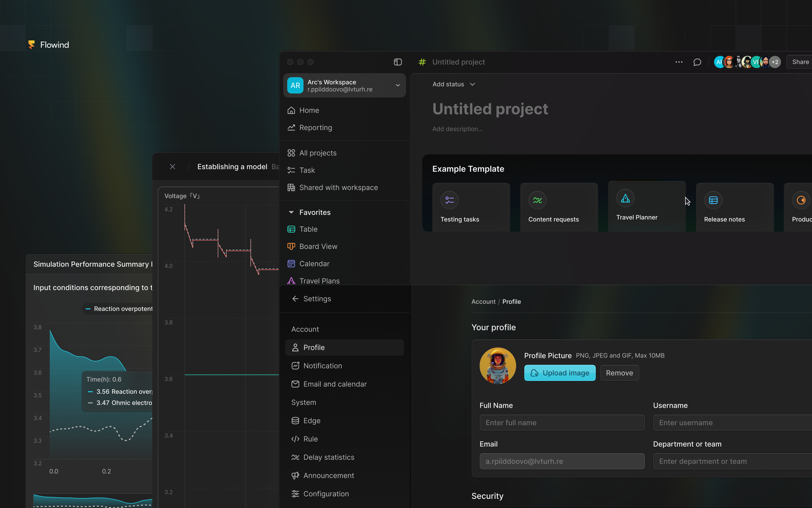
Task: Click the Establishing a model title
Action: (x=232, y=167)
